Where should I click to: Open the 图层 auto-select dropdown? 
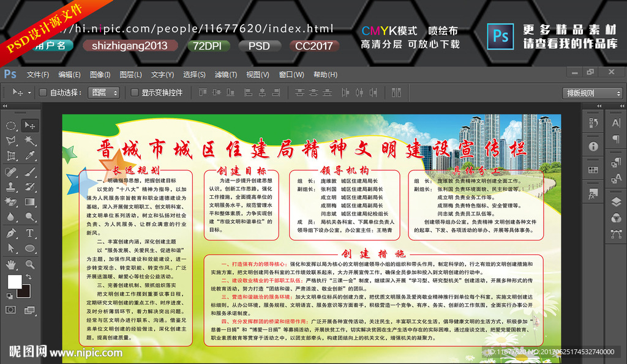click(x=103, y=93)
